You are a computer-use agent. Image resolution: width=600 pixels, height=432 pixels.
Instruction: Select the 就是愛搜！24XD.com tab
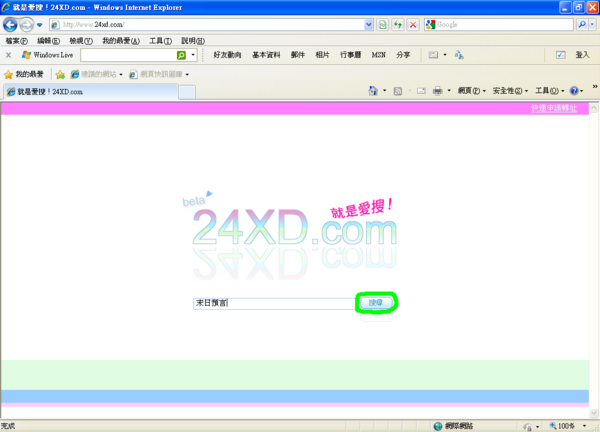(x=91, y=92)
